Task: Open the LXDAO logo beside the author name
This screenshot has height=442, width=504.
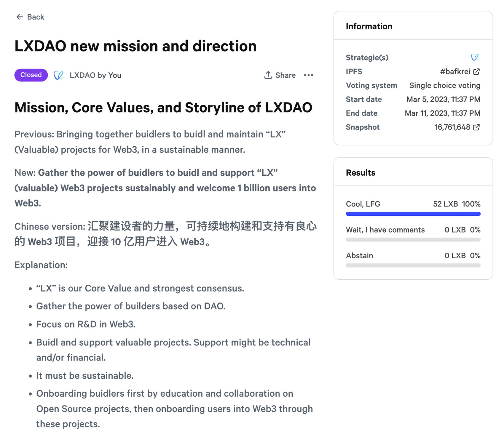Action: point(59,75)
